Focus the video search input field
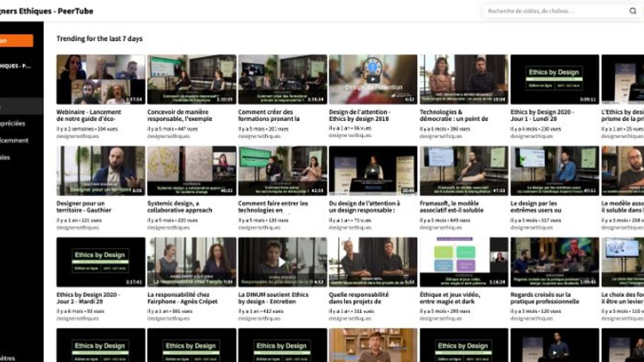 click(x=553, y=11)
